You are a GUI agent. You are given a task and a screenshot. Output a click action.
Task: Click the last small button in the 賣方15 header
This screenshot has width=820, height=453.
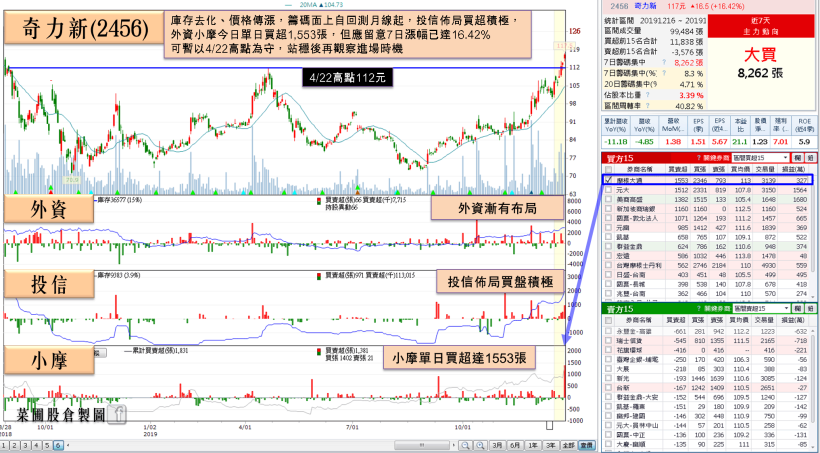click(x=809, y=308)
